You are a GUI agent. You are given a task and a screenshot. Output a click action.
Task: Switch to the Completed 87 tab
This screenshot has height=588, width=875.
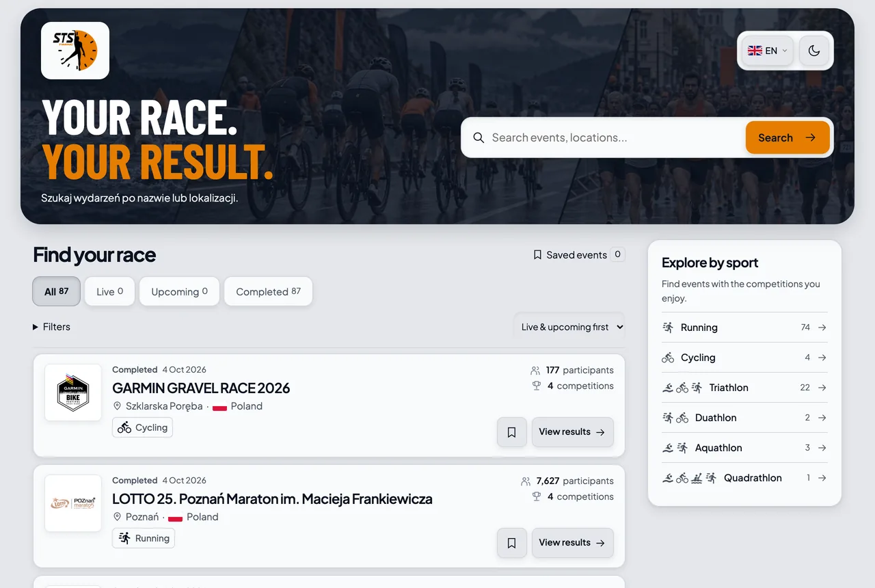[268, 291]
